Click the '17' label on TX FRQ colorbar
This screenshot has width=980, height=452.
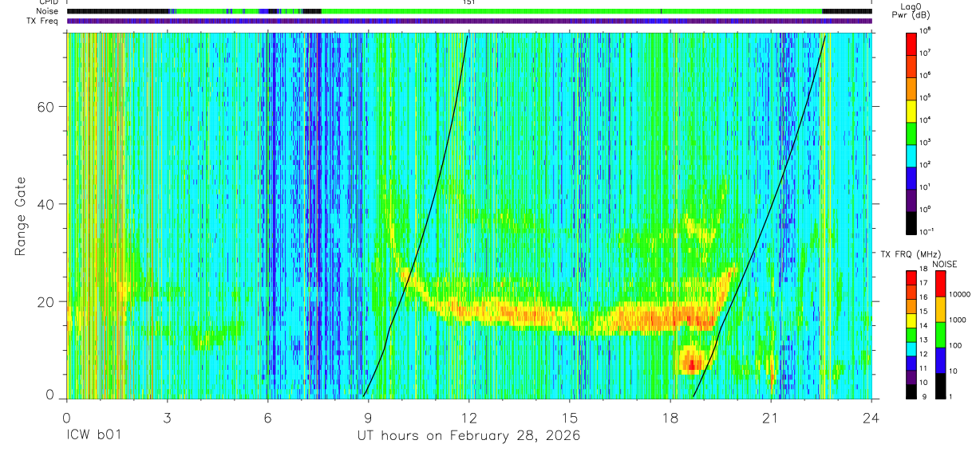[x=923, y=283]
